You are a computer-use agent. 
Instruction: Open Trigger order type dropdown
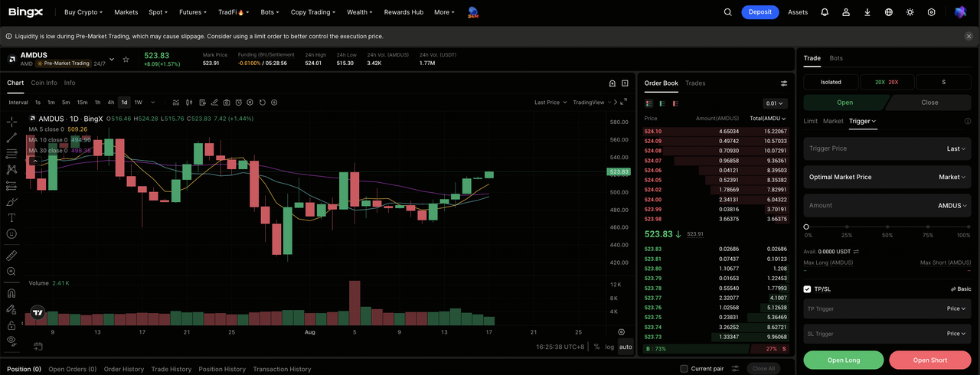[x=863, y=121]
